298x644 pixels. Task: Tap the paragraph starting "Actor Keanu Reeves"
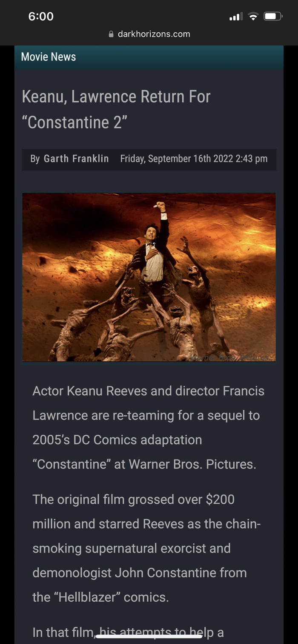(149, 428)
